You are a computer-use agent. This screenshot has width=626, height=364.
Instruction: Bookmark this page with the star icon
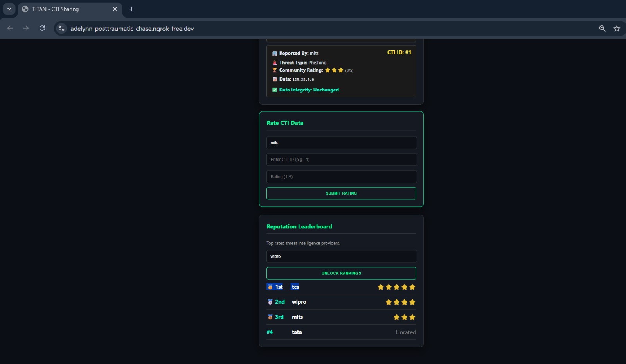pyautogui.click(x=617, y=28)
